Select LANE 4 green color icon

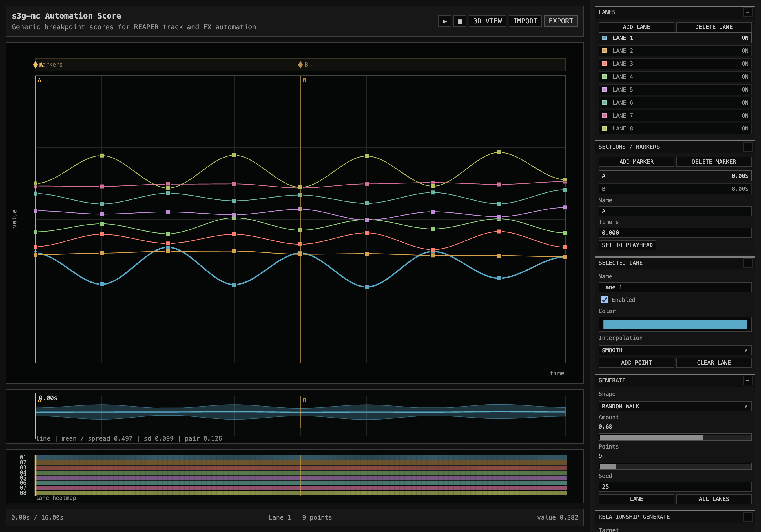tap(604, 77)
